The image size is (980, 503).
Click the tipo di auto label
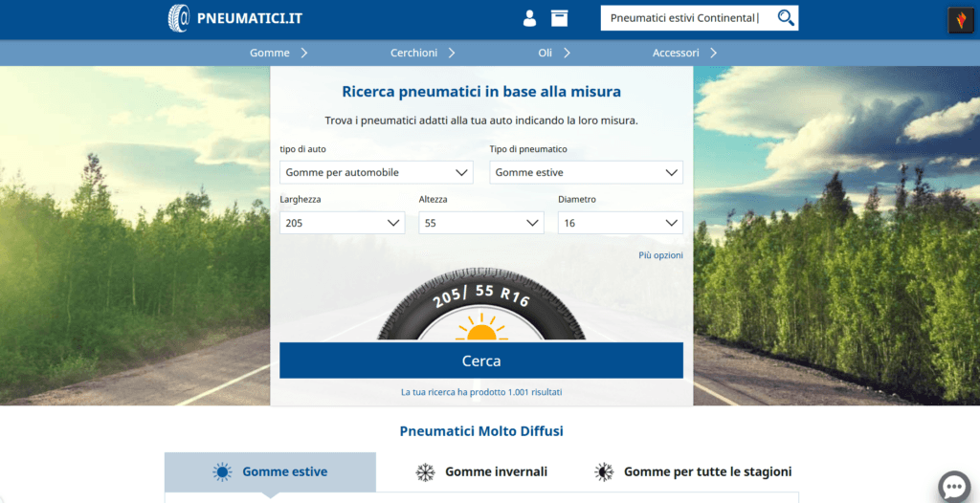(x=302, y=149)
